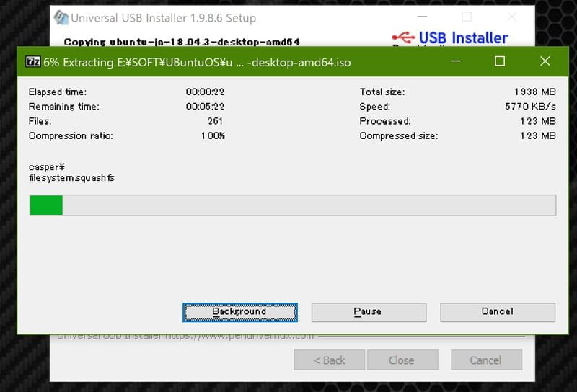Click Close in Universal USB Installer window
Image resolution: width=577 pixels, height=392 pixels.
(402, 360)
